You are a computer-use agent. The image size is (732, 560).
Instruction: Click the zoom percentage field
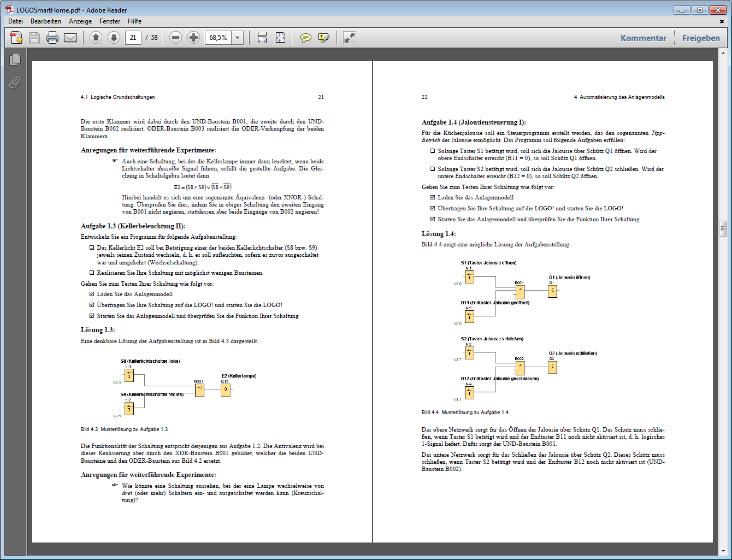coord(219,38)
